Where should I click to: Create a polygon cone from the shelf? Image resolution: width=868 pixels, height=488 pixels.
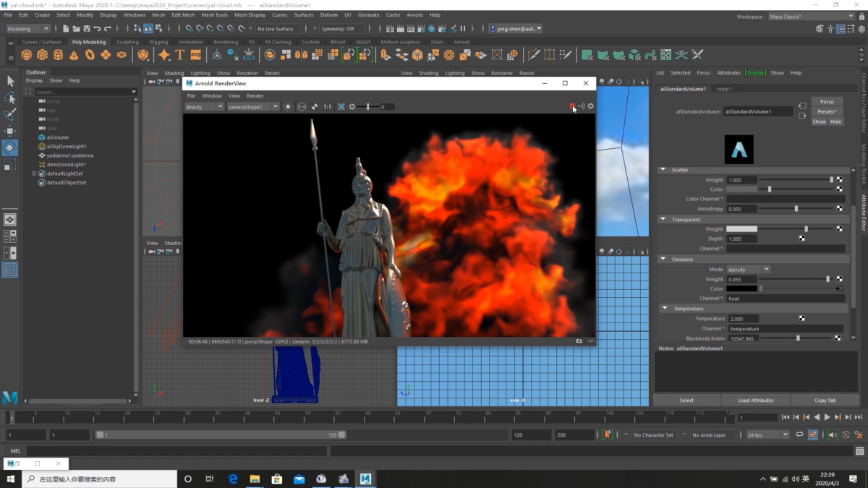click(x=75, y=55)
